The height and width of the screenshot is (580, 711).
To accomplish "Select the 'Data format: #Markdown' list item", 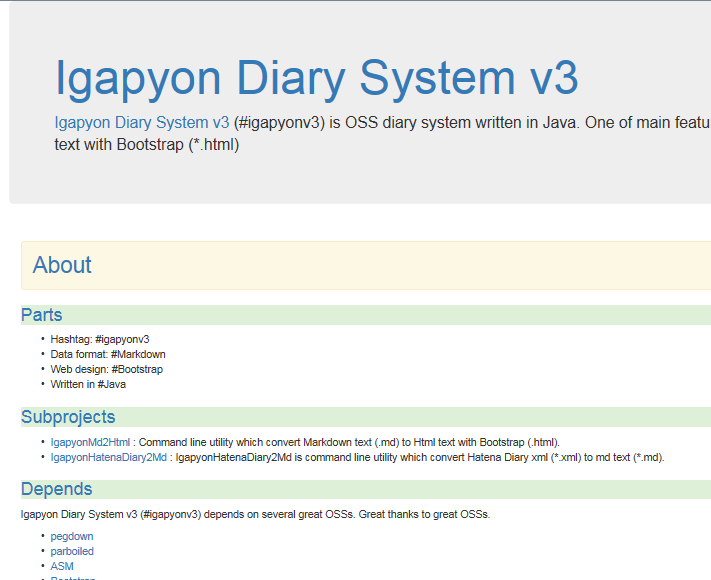I will 108,354.
